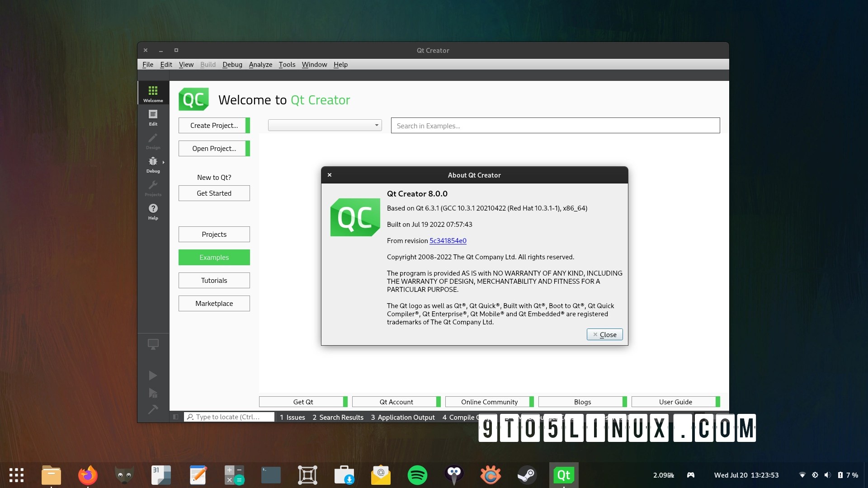Toggle the sidebar visibility control near locator
This screenshot has height=488, width=868.
coord(176,417)
